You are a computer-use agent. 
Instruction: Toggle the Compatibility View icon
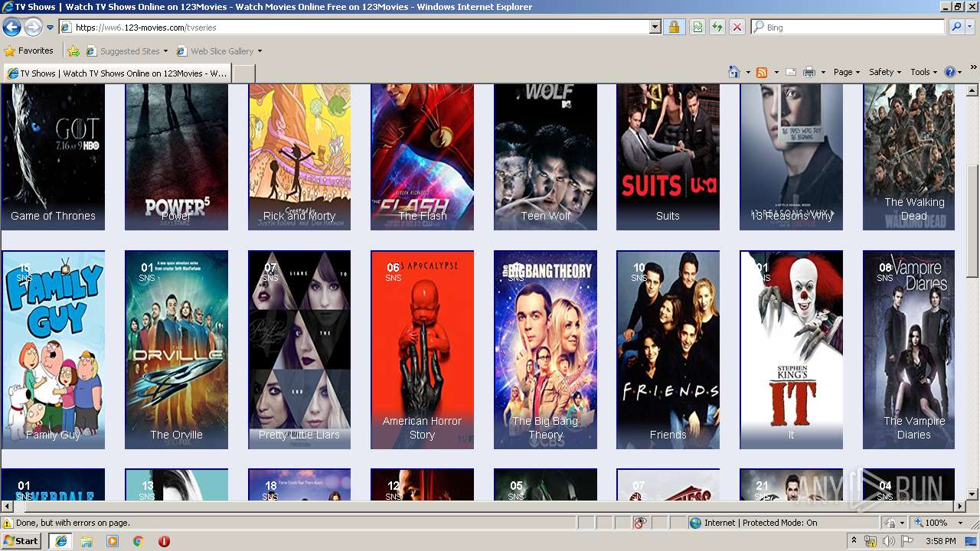coord(697,27)
